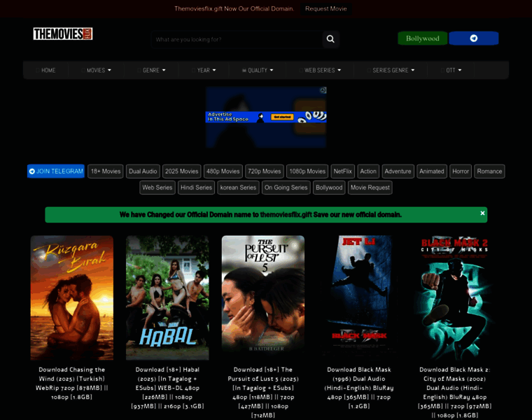Viewport: 532px width, 420px height.
Task: Open the On Going Series tag
Action: 286,188
